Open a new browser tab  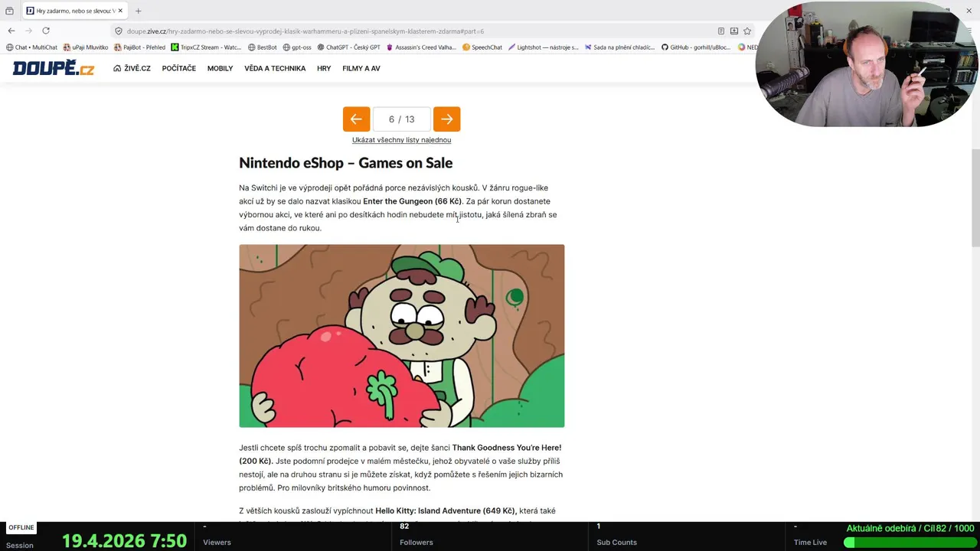pyautogui.click(x=138, y=11)
